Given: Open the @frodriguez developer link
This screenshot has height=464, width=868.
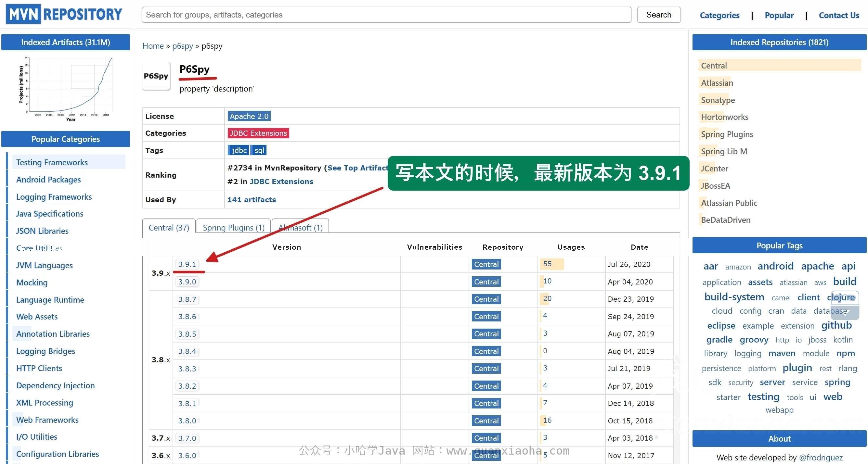Looking at the screenshot, I should [821, 457].
